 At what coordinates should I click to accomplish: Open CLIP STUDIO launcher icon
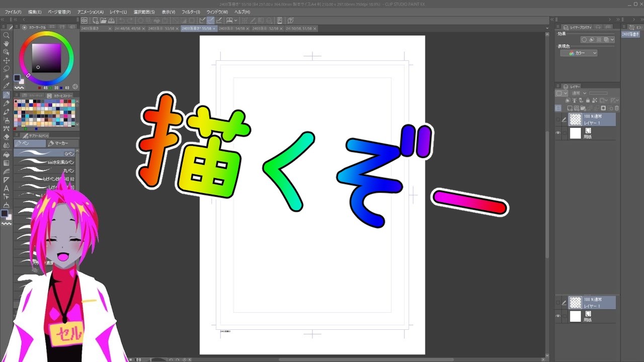[84, 21]
